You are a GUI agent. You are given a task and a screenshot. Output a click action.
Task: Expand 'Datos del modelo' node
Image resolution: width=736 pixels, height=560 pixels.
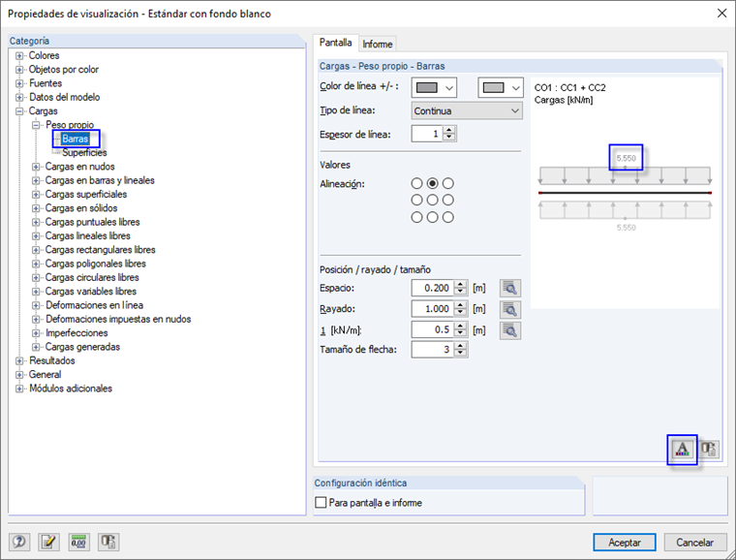[19, 97]
